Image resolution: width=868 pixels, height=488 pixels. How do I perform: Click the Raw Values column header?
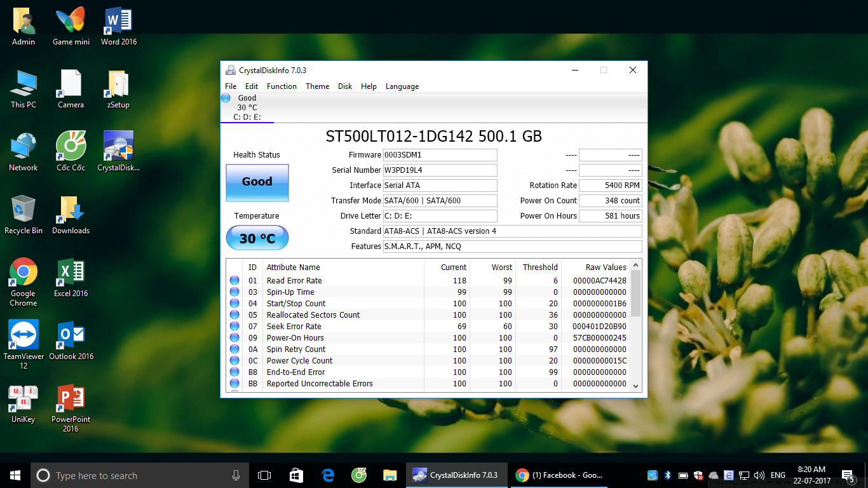[x=595, y=268]
